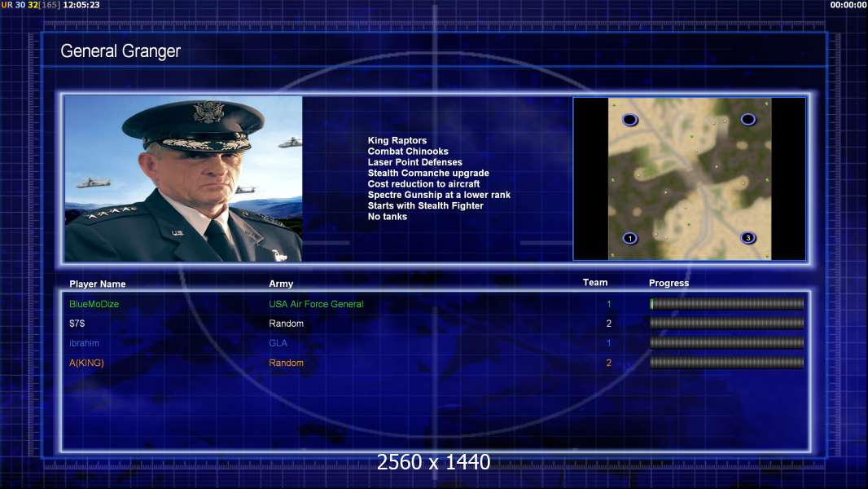Image resolution: width=868 pixels, height=489 pixels.
Task: Click the "Combat Chinooks" feature line
Action: tap(408, 152)
